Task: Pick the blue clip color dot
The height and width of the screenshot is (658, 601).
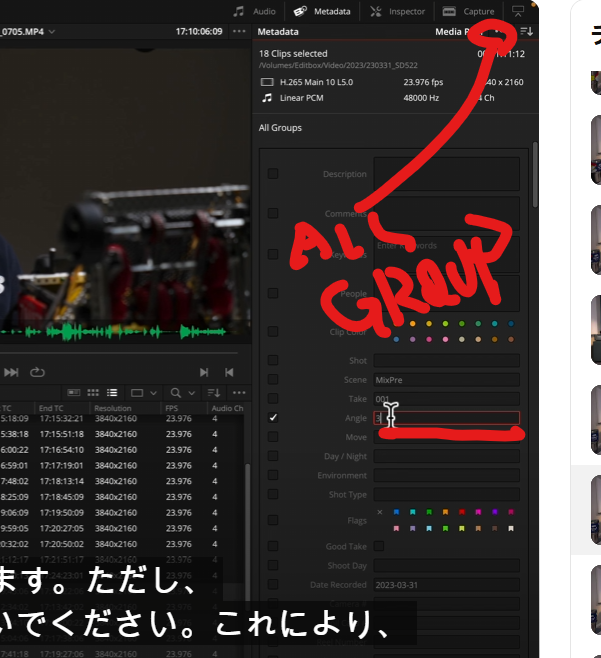Action: tap(397, 339)
